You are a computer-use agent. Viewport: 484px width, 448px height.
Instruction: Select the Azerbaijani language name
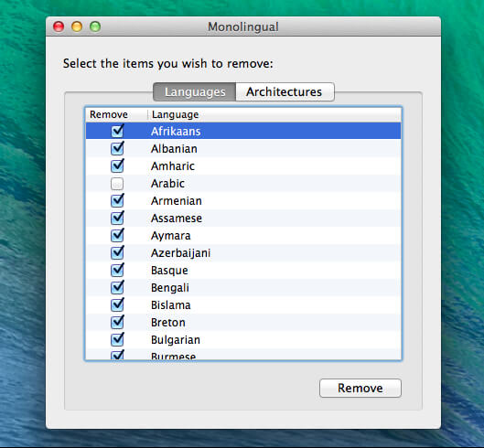(180, 253)
